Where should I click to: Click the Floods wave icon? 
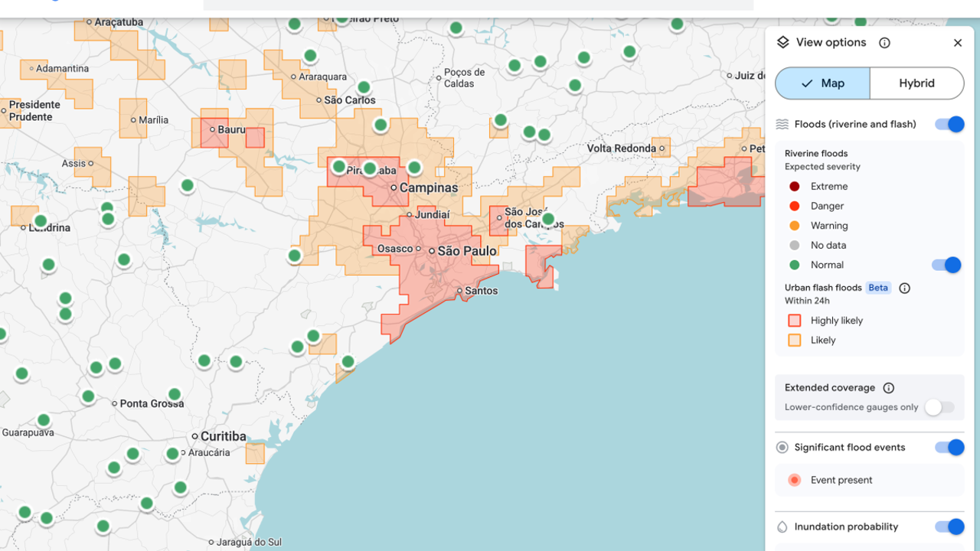point(782,124)
